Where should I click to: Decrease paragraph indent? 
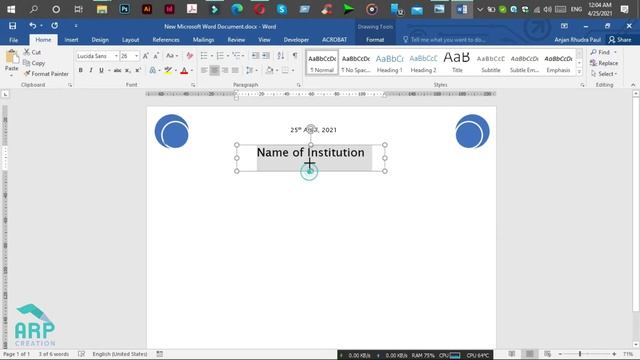(x=256, y=56)
